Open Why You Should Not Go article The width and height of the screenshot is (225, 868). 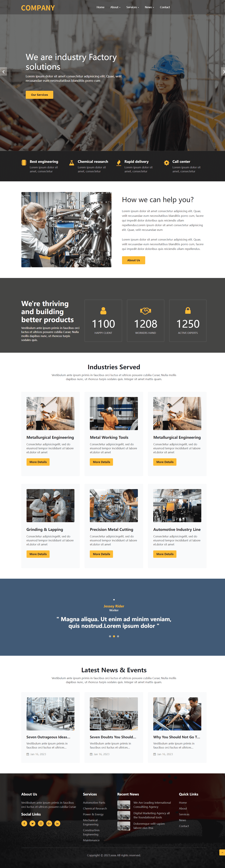point(177,737)
